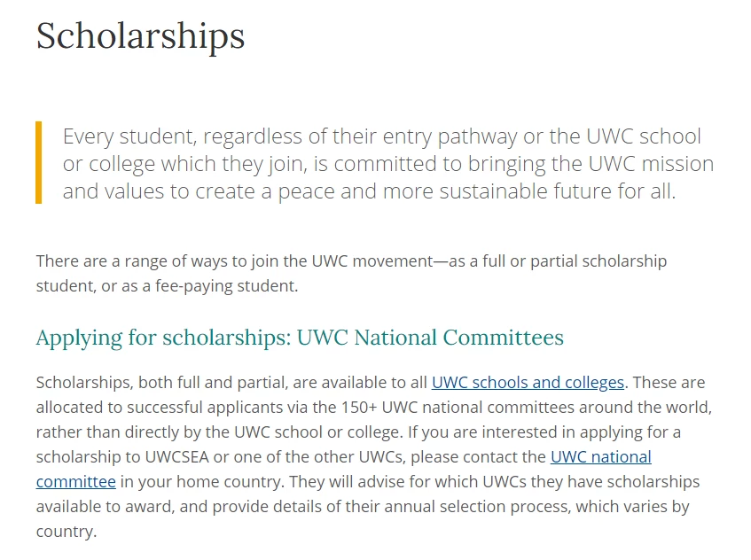Click 'National Committees' in the green heading
The height and width of the screenshot is (560, 751).
click(x=458, y=338)
